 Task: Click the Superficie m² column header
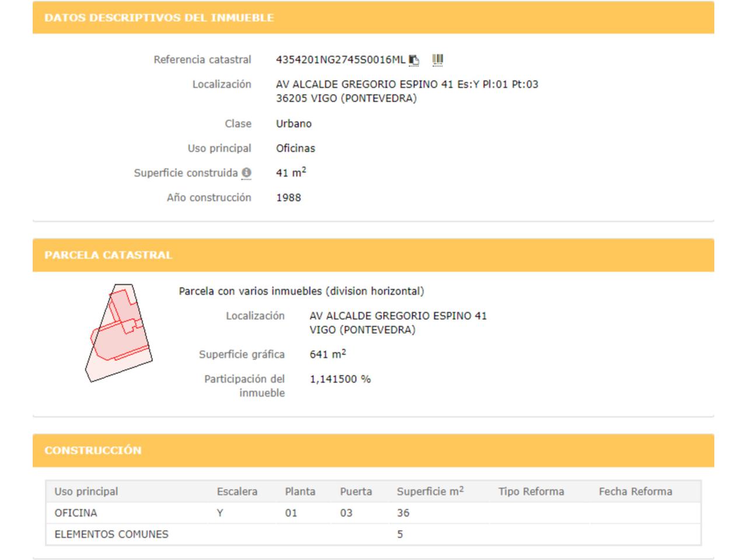coord(430,492)
